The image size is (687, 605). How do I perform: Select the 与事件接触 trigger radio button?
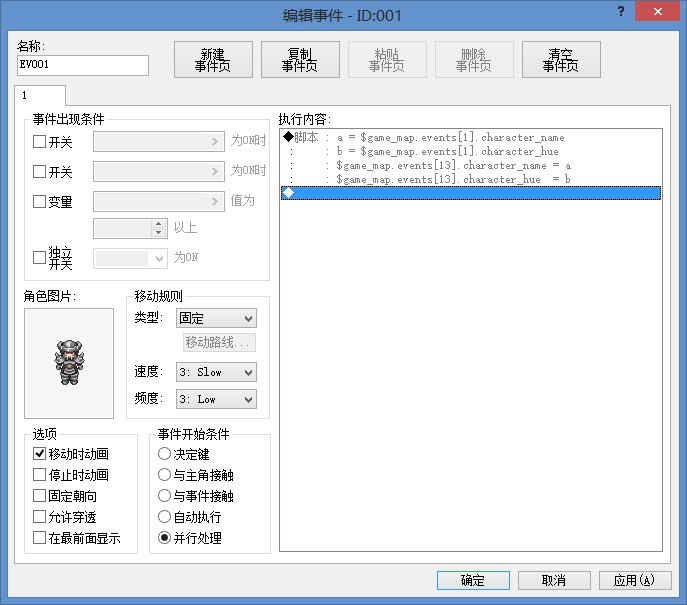click(164, 495)
